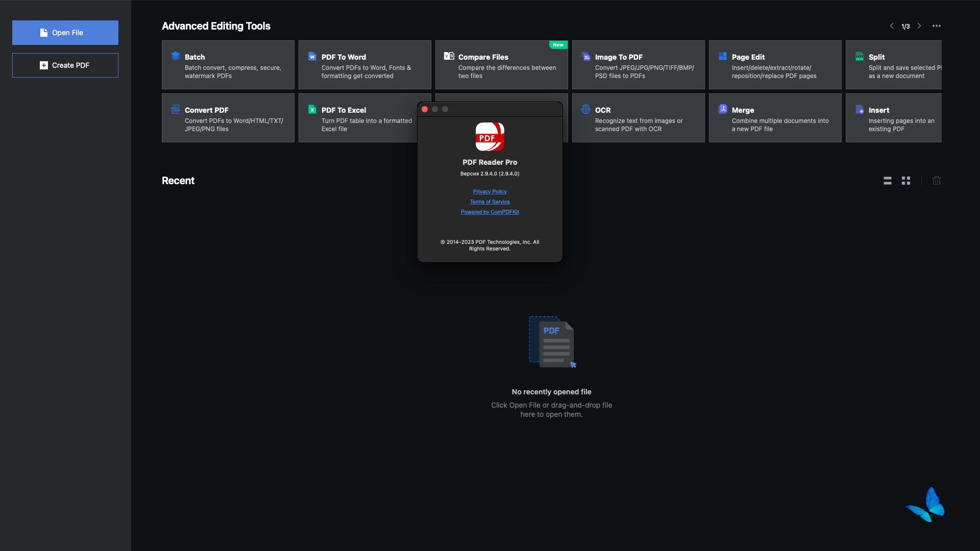The height and width of the screenshot is (551, 980).
Task: Open the Batch tool icon
Action: coord(176,56)
